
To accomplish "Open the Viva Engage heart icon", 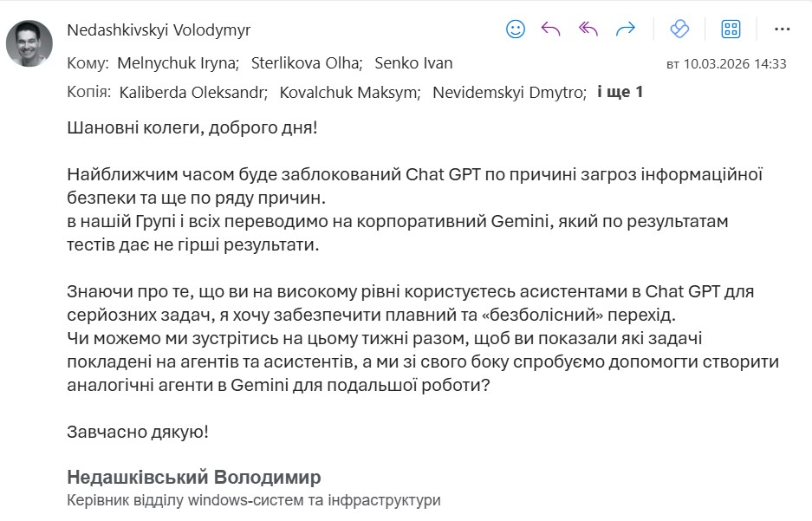I will (679, 29).
